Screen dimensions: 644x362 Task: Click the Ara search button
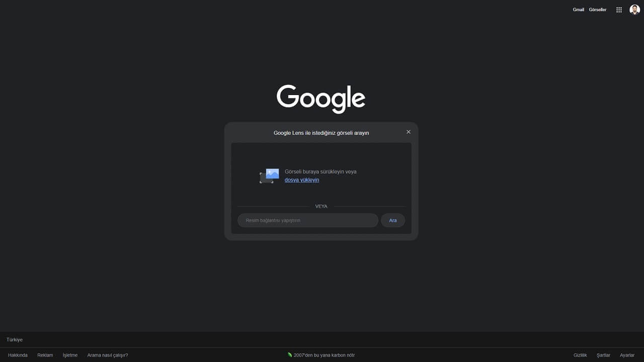[393, 220]
